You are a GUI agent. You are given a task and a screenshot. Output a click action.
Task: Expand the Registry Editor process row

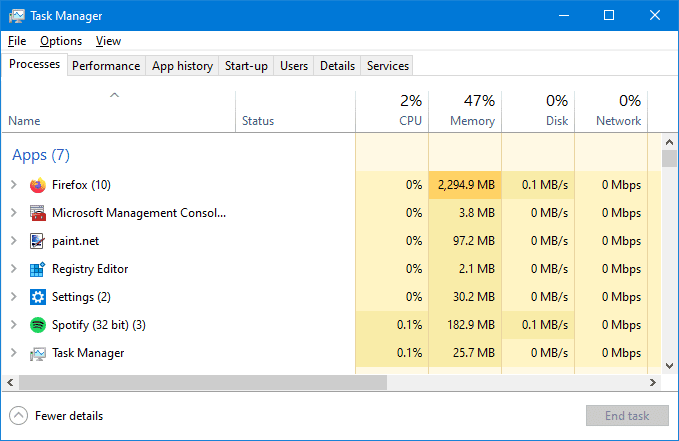(14, 269)
